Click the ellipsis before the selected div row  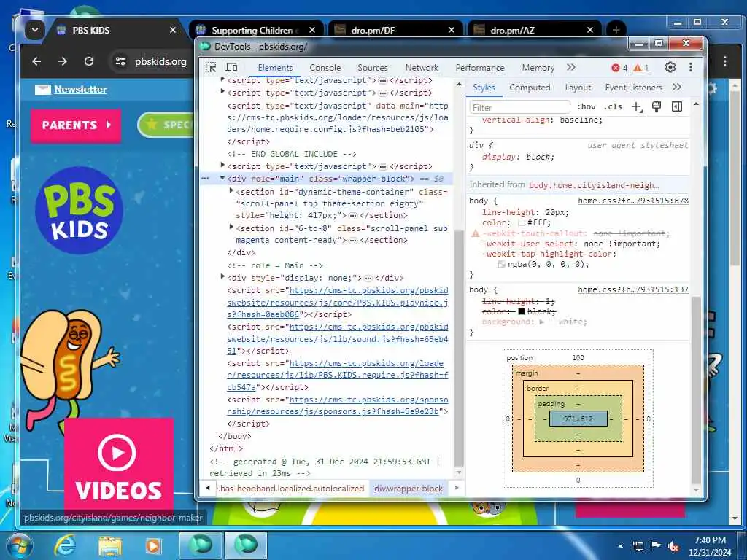(x=205, y=178)
